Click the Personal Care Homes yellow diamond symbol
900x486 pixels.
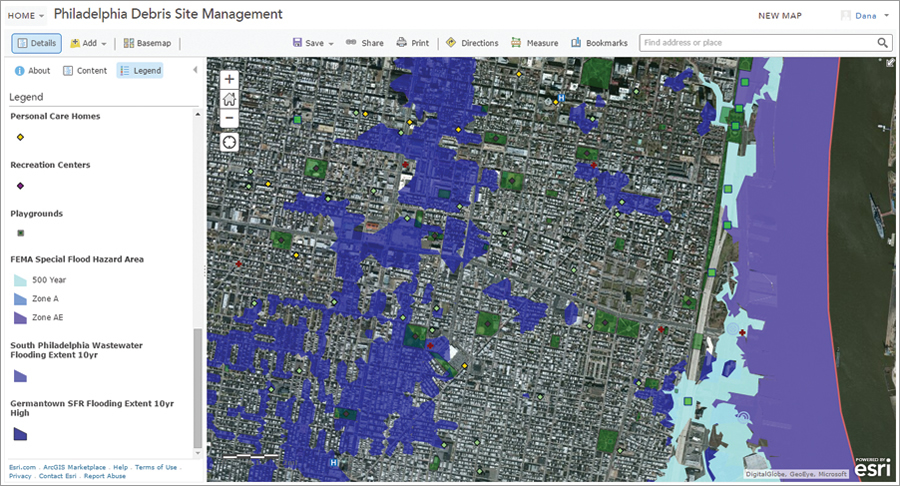20,137
